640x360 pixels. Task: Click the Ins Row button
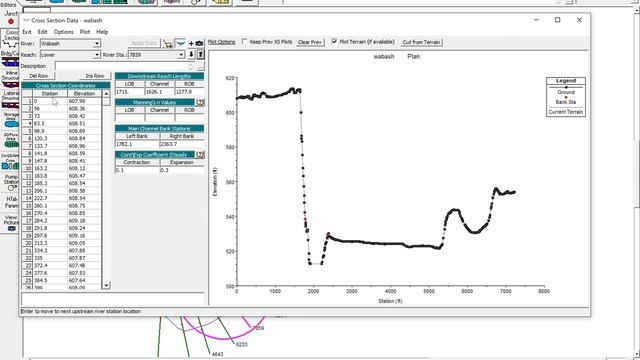(x=95, y=76)
